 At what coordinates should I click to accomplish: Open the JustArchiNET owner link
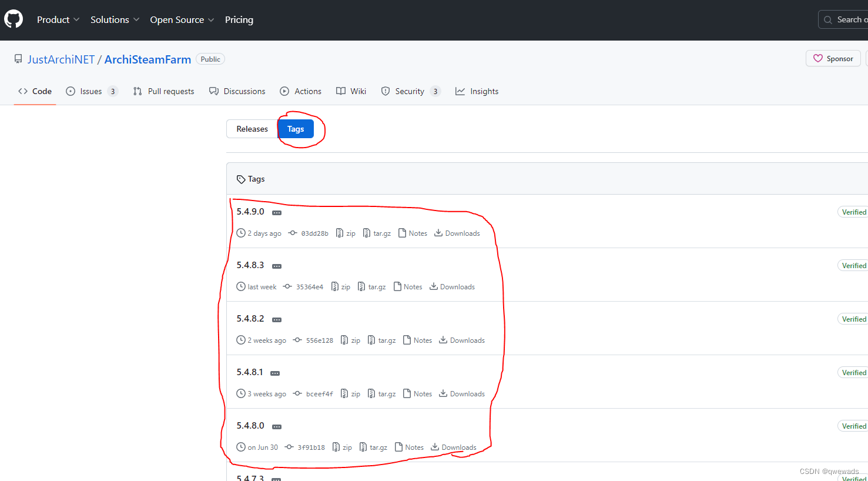[x=61, y=59]
